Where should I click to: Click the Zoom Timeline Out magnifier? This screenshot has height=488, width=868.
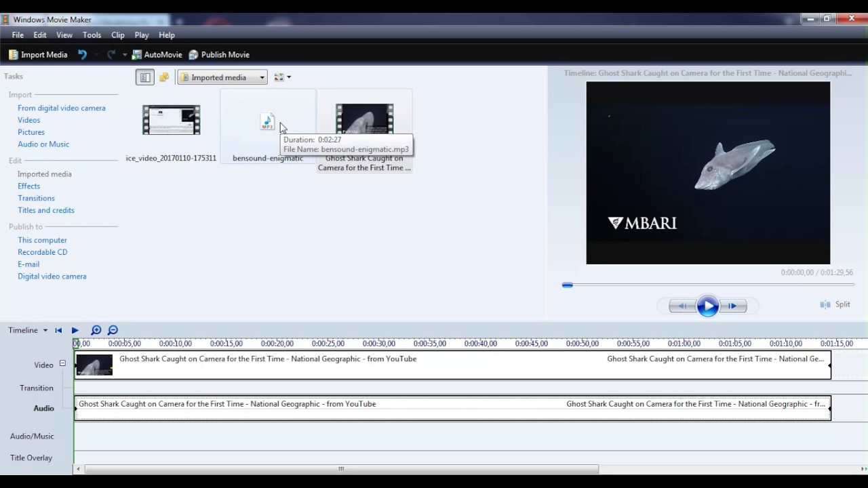pos(113,331)
